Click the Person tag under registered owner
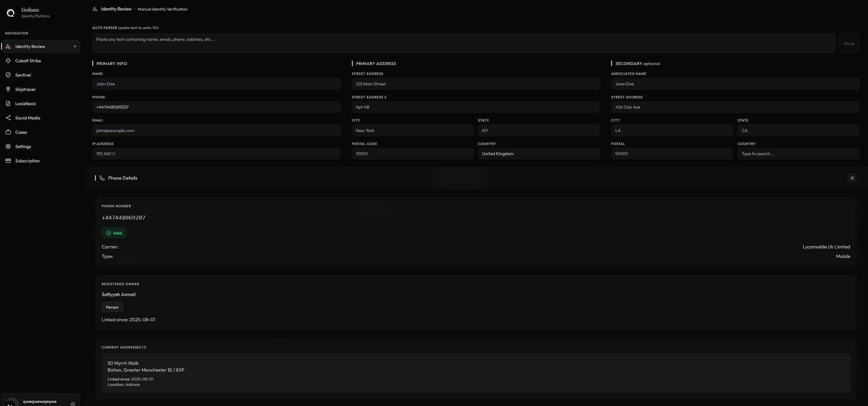 112,307
